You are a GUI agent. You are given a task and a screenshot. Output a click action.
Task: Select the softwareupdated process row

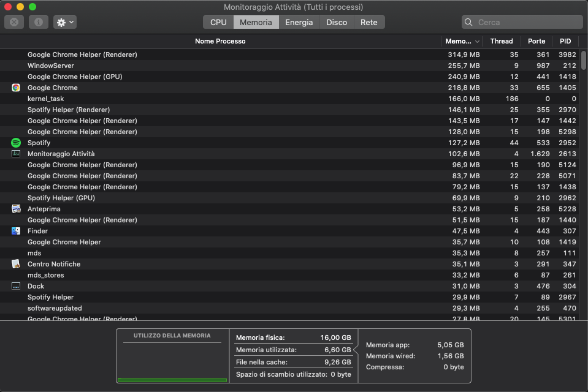click(289, 308)
